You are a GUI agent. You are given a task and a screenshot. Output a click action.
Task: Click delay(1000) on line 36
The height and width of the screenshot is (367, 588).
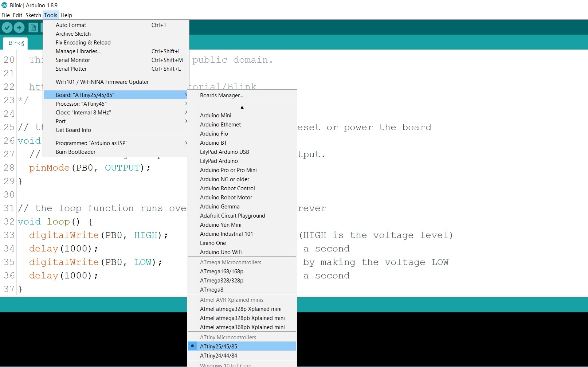pos(64,276)
